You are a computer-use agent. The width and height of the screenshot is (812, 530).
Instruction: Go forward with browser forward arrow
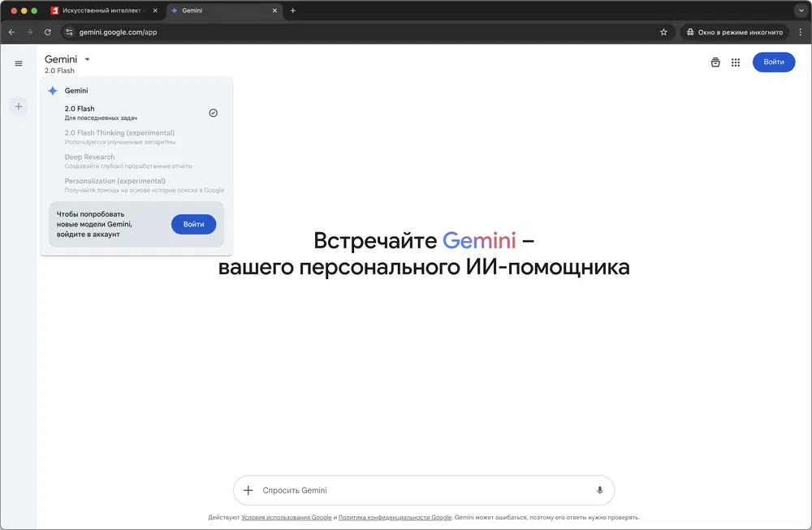[x=29, y=32]
